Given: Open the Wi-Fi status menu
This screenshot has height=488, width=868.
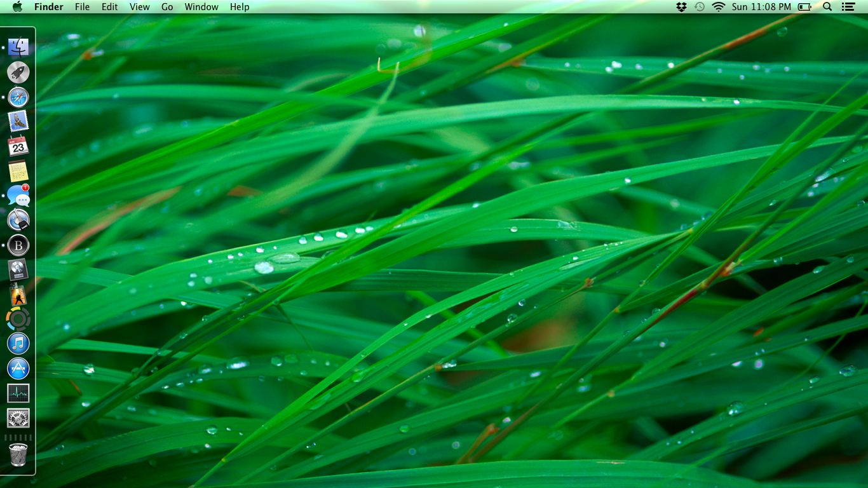Looking at the screenshot, I should pos(719,7).
